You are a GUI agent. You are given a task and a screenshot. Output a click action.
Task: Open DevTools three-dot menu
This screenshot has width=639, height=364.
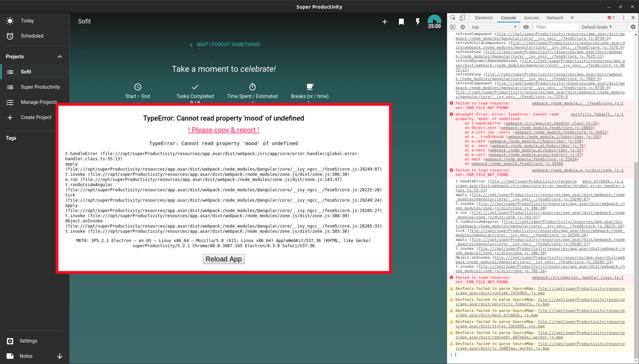coord(623,18)
